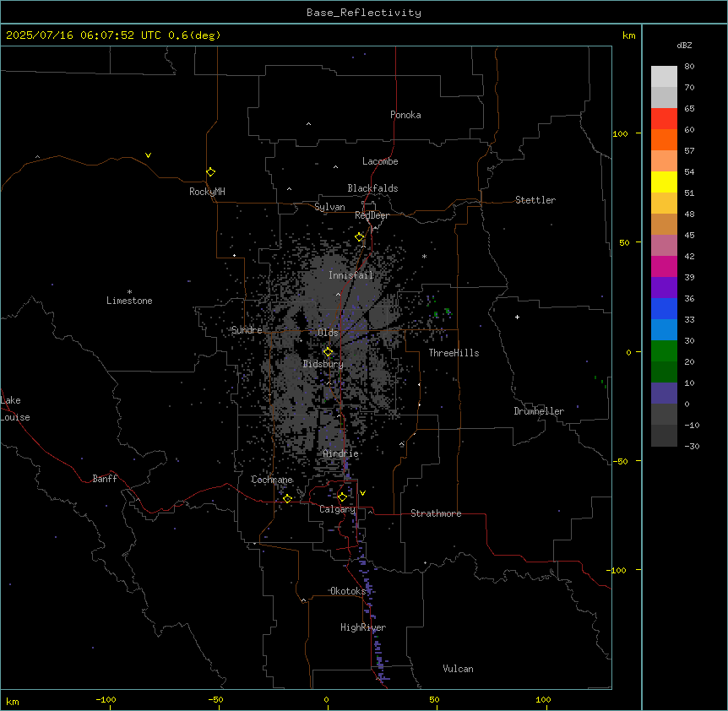Image resolution: width=728 pixels, height=711 pixels.
Task: Click the Lake Louise label
Action: tap(14, 409)
